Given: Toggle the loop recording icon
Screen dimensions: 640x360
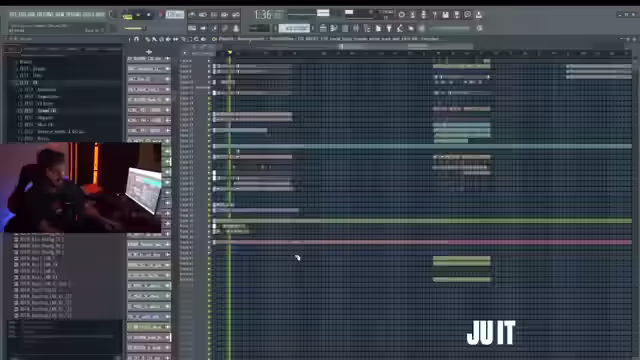Looking at the screenshot, I should pos(236,15).
